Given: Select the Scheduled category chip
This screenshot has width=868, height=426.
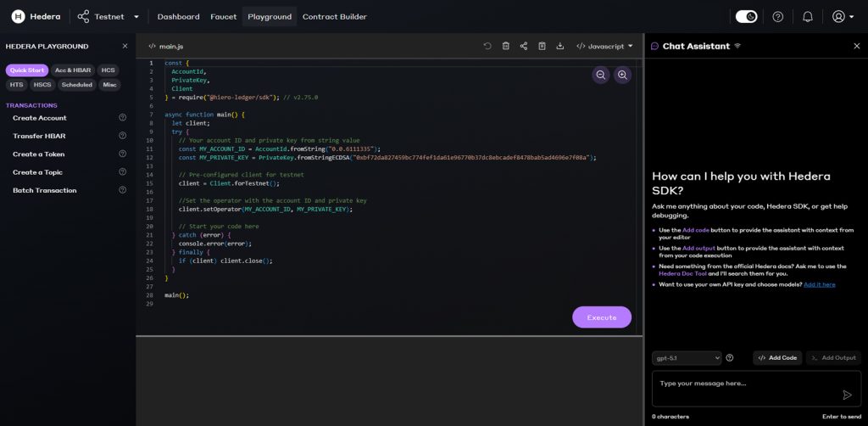Looking at the screenshot, I should coord(77,85).
